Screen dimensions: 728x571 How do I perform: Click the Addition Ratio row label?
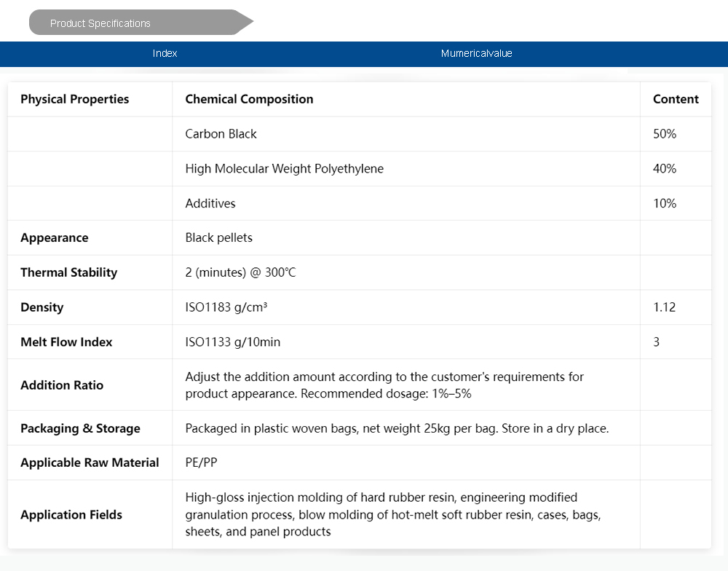coord(62,385)
